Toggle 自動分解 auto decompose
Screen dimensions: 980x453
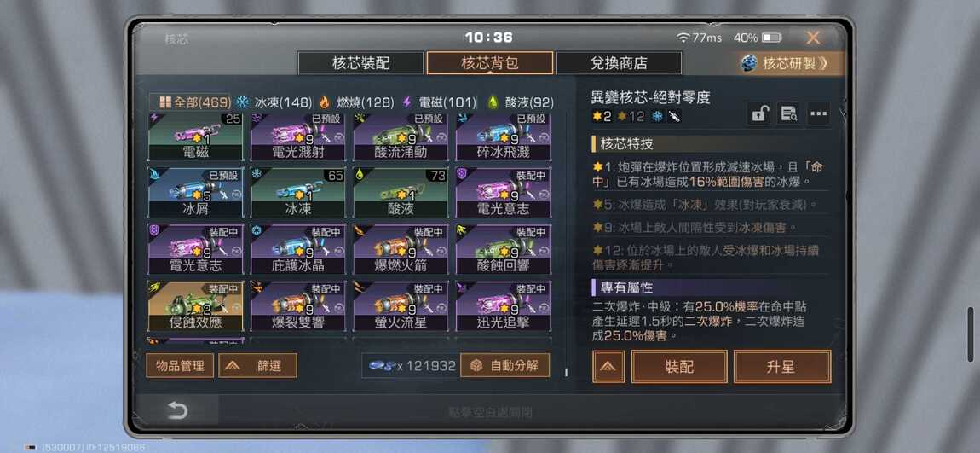coord(505,365)
